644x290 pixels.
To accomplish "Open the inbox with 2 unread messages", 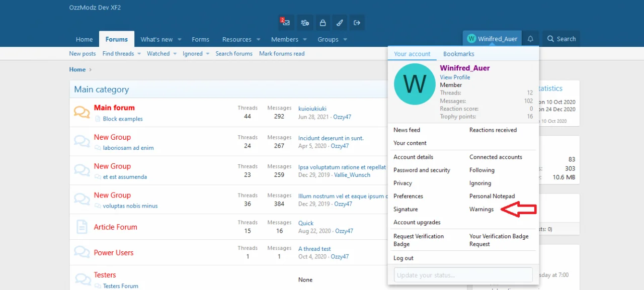I will point(286,23).
